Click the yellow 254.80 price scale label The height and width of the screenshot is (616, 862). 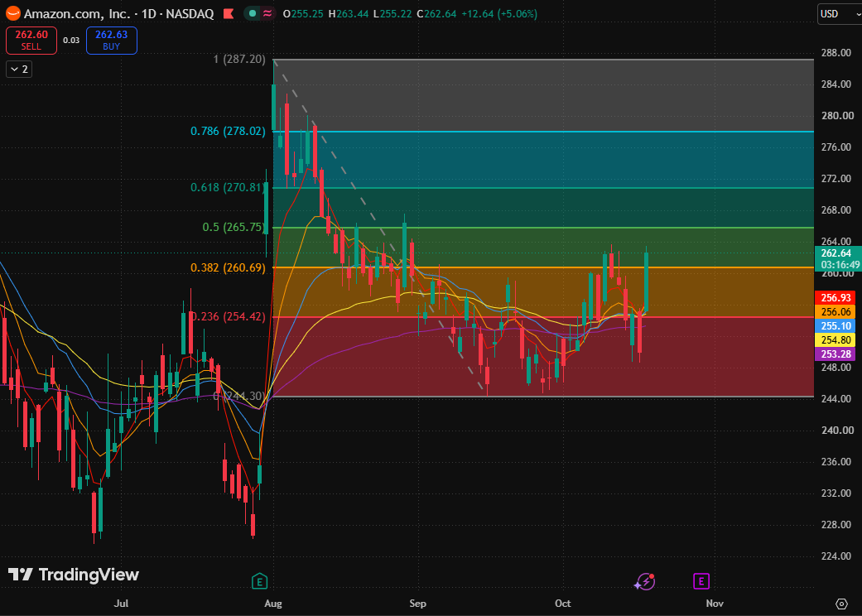835,340
